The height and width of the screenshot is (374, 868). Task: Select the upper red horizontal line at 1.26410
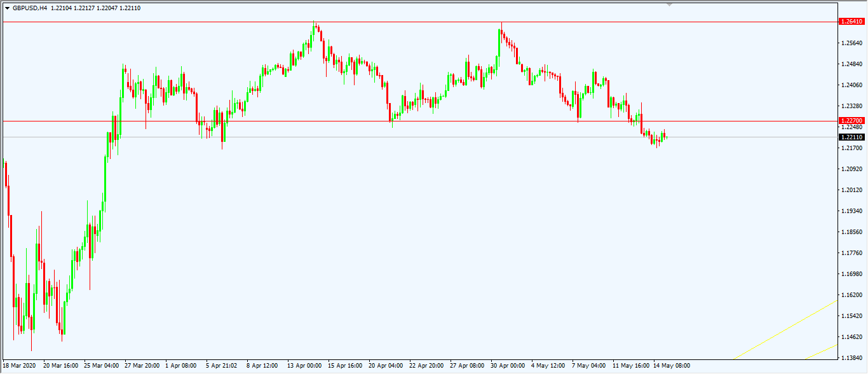[419, 22]
